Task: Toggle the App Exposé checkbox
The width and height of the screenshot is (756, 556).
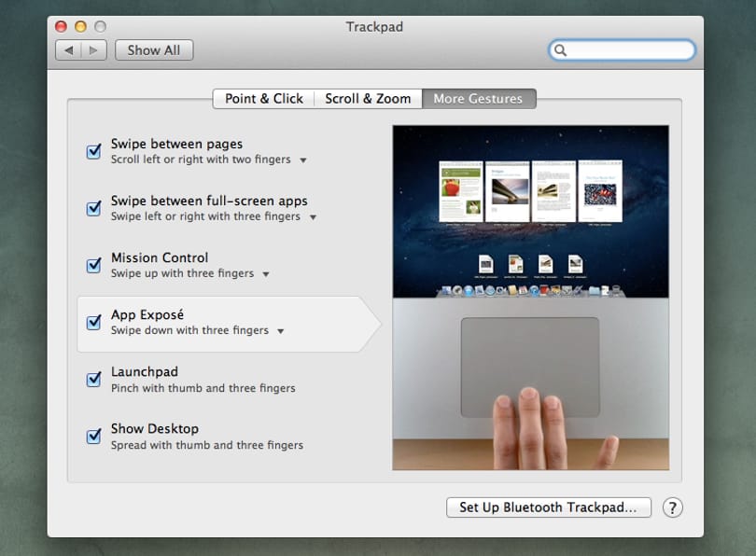Action: click(93, 322)
